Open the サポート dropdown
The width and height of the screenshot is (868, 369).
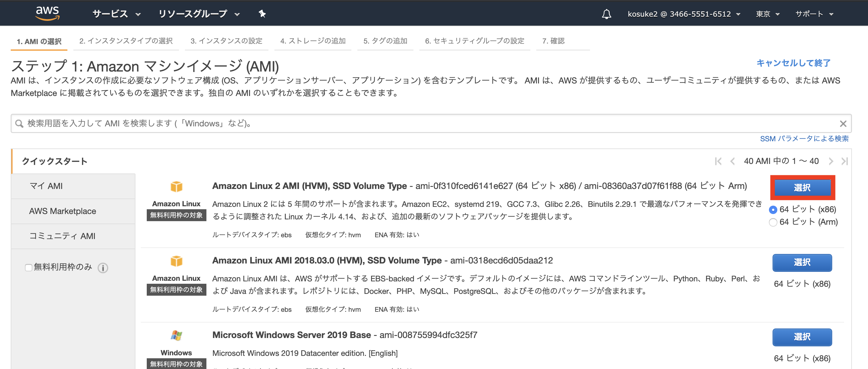pyautogui.click(x=814, y=14)
